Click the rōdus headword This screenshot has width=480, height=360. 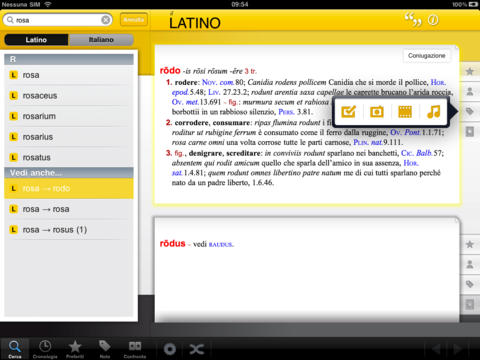tap(172, 244)
